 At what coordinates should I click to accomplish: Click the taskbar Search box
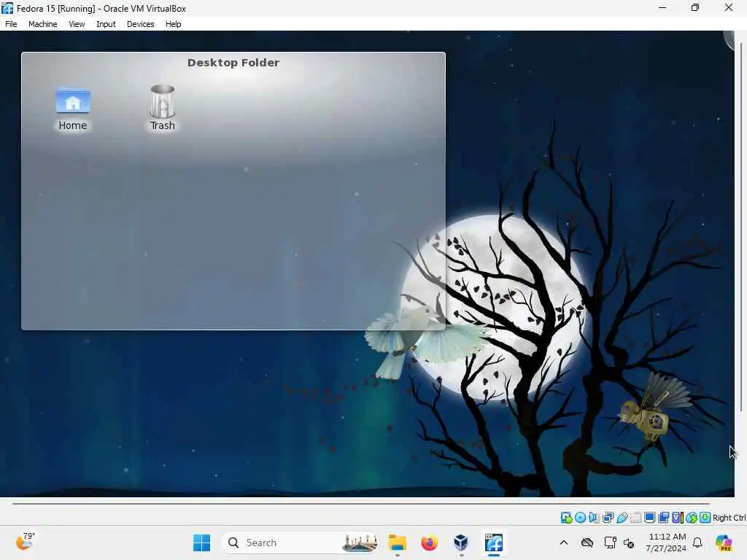tap(300, 542)
